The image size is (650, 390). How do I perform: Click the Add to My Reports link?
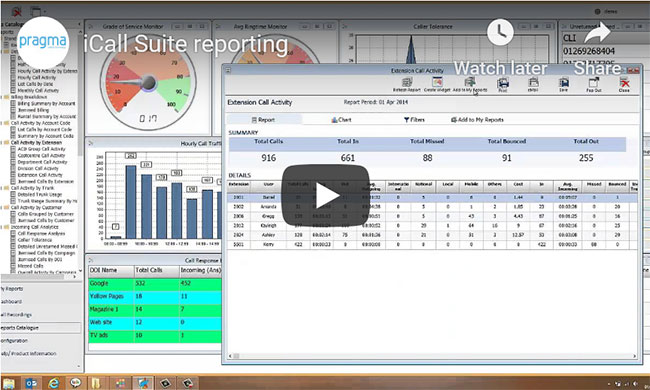(477, 120)
